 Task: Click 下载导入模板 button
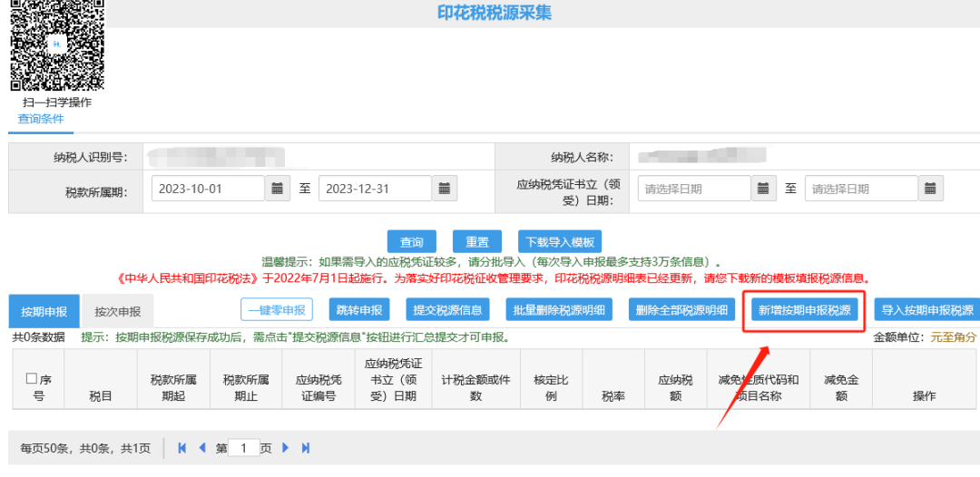(560, 242)
